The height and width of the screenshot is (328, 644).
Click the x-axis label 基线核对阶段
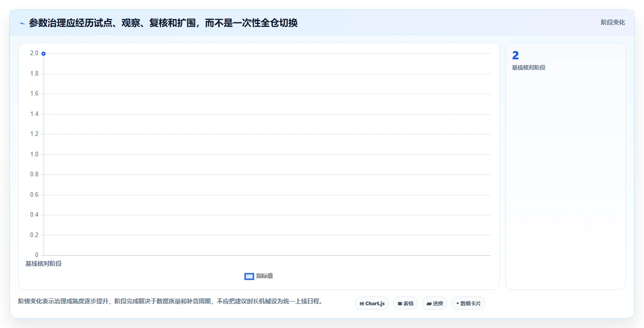44,264
